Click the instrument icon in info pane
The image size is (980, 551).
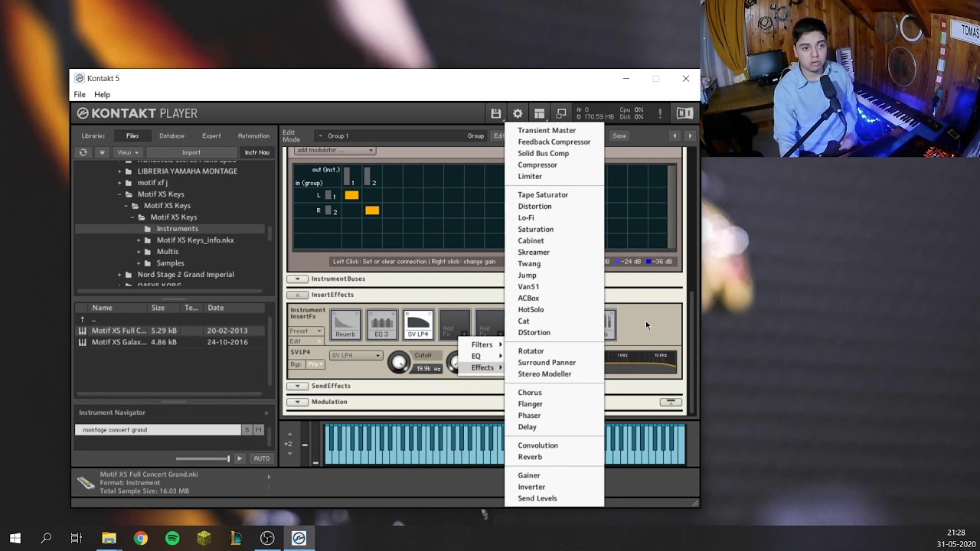click(87, 483)
